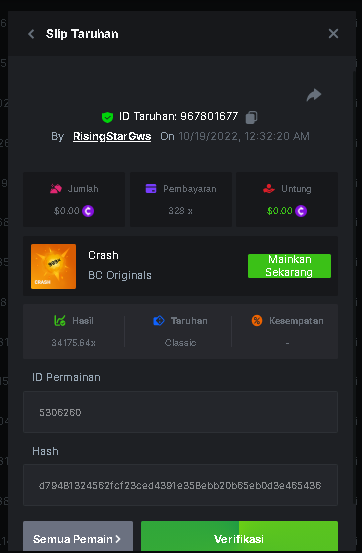Click the Untung red hand icon

click(x=269, y=189)
